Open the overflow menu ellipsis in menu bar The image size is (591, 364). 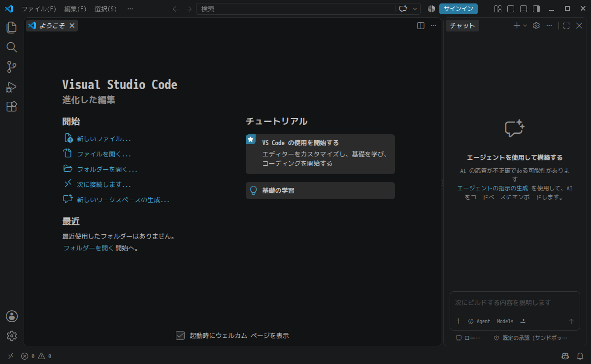(130, 9)
